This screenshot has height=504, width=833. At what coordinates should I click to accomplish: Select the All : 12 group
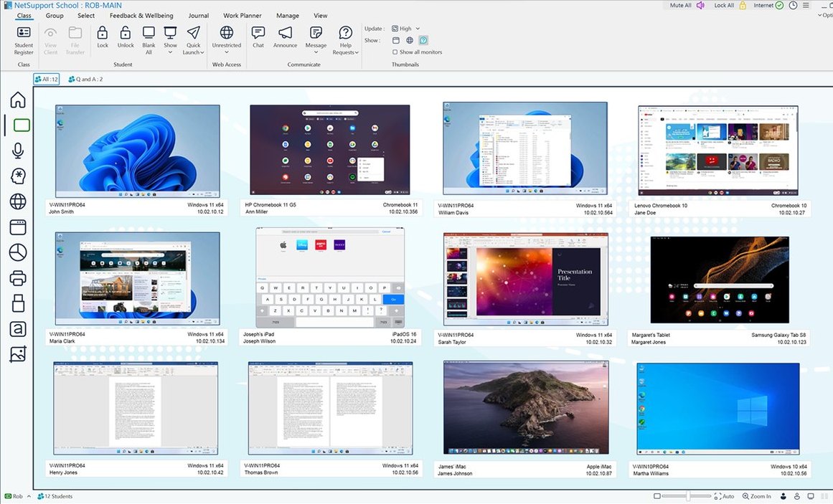click(46, 79)
